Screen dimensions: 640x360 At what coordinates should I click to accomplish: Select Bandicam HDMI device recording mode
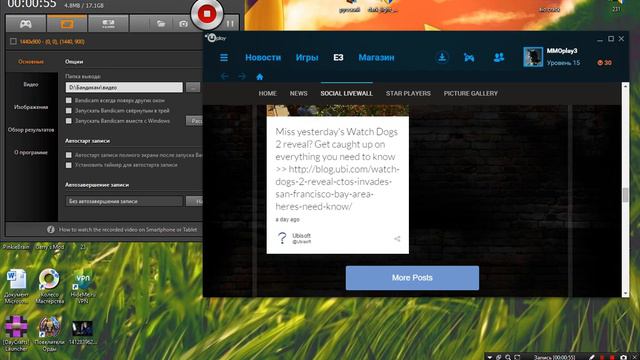click(108, 24)
